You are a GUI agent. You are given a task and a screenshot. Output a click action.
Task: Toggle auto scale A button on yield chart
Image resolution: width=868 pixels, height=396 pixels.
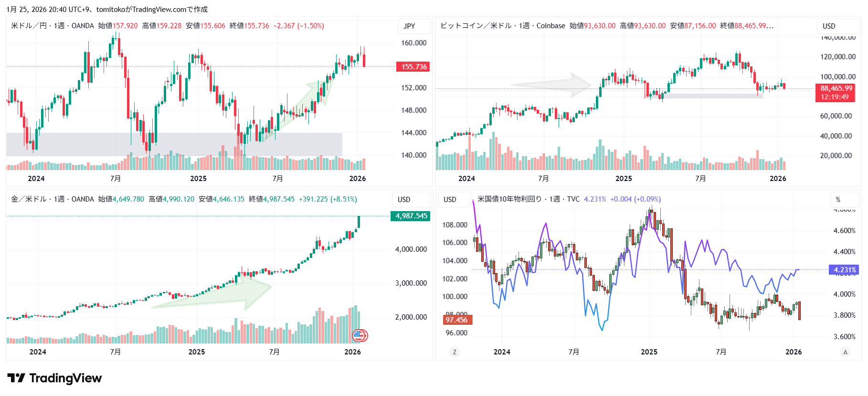[845, 352]
